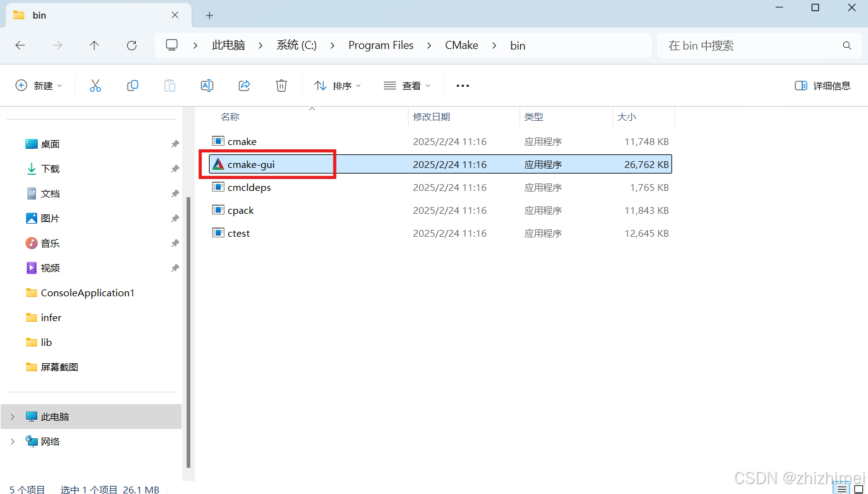Viewport: 868px width, 494px height.
Task: Select the cmake application icon
Action: click(218, 141)
